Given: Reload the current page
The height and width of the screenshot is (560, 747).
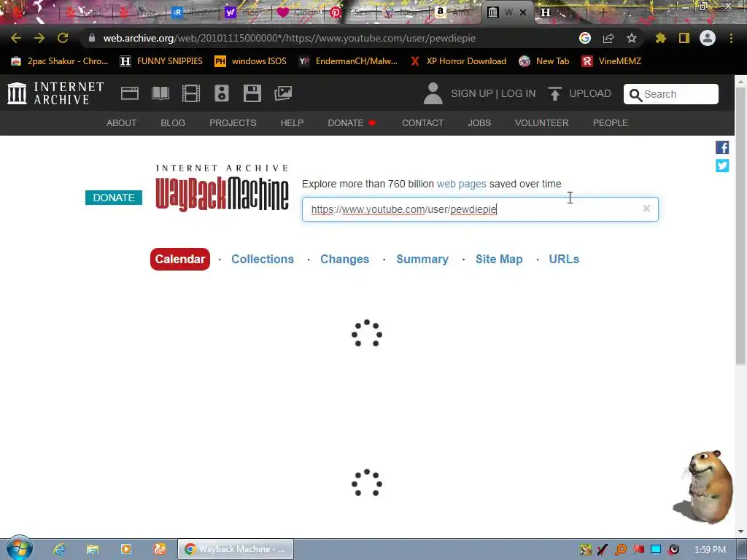Looking at the screenshot, I should click(63, 38).
